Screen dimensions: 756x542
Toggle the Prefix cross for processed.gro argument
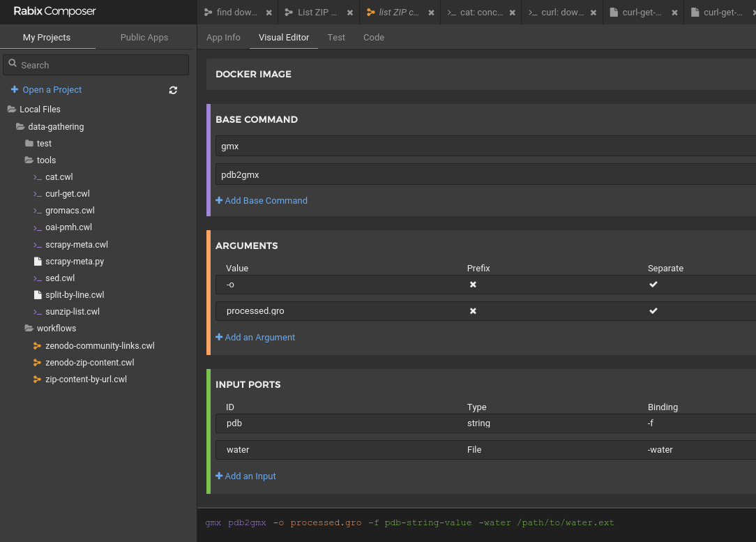(473, 311)
